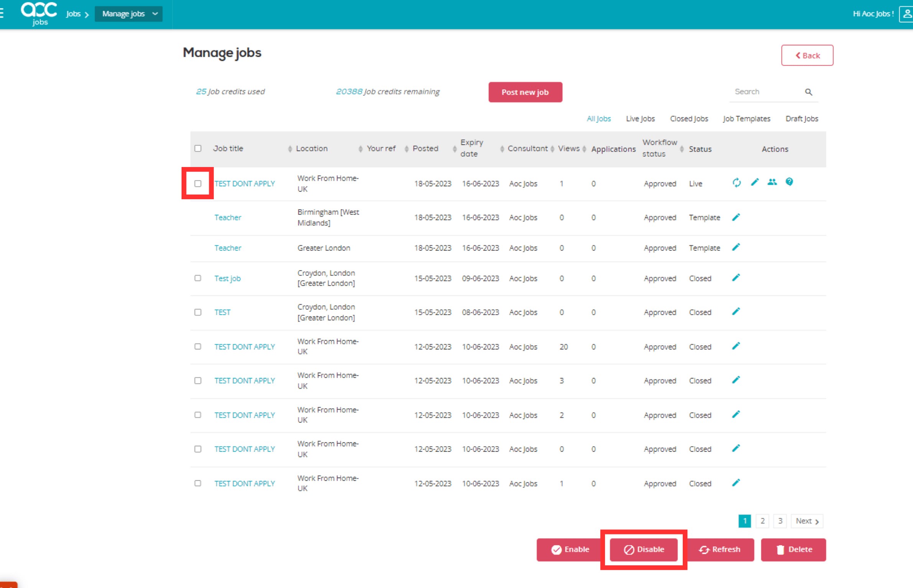913x588 pixels.
Task: Tick the select-all checkbox in the table header
Action: [x=198, y=149]
